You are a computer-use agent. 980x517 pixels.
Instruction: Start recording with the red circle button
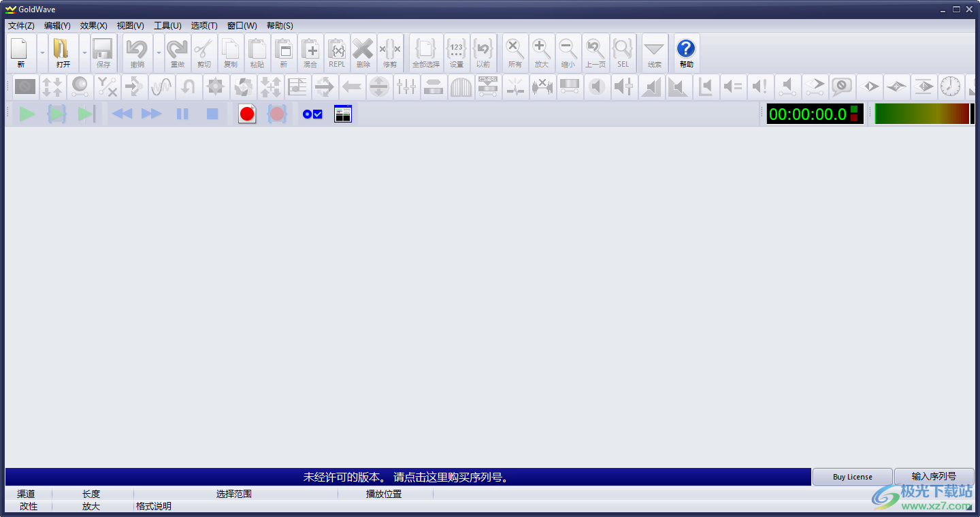pyautogui.click(x=247, y=114)
